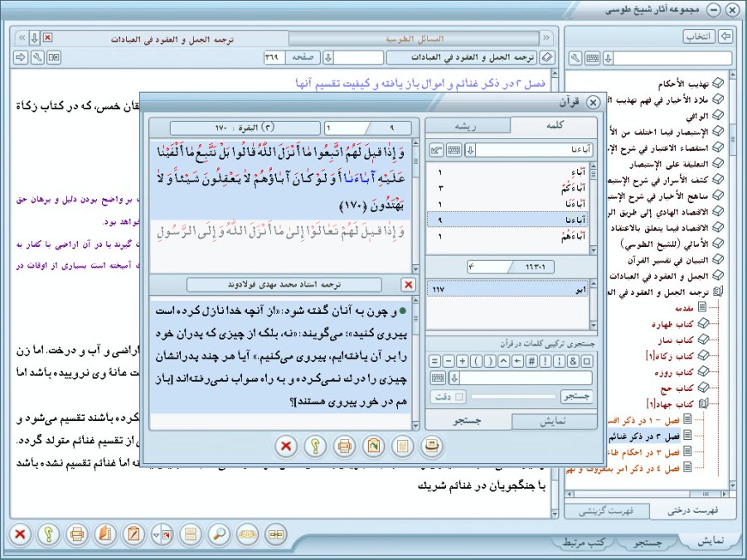Open the dropdown beside the صفحه field
The width and height of the screenshot is (747, 560).
tap(327, 58)
